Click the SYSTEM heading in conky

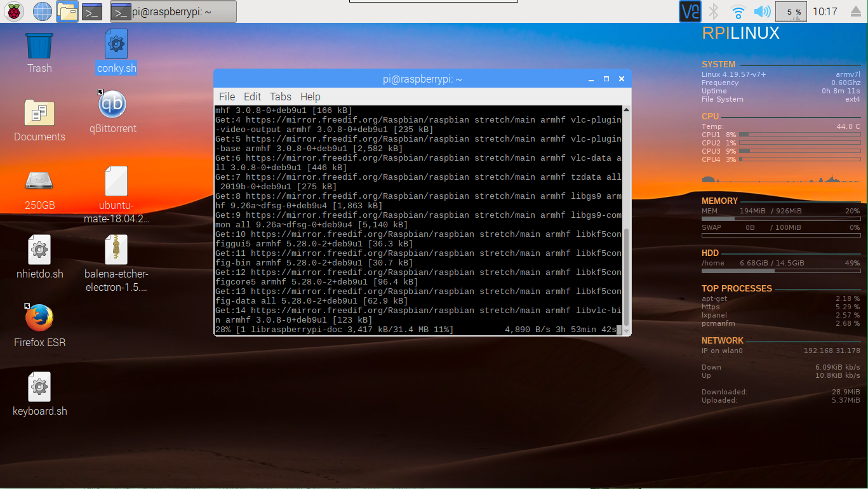[719, 64]
